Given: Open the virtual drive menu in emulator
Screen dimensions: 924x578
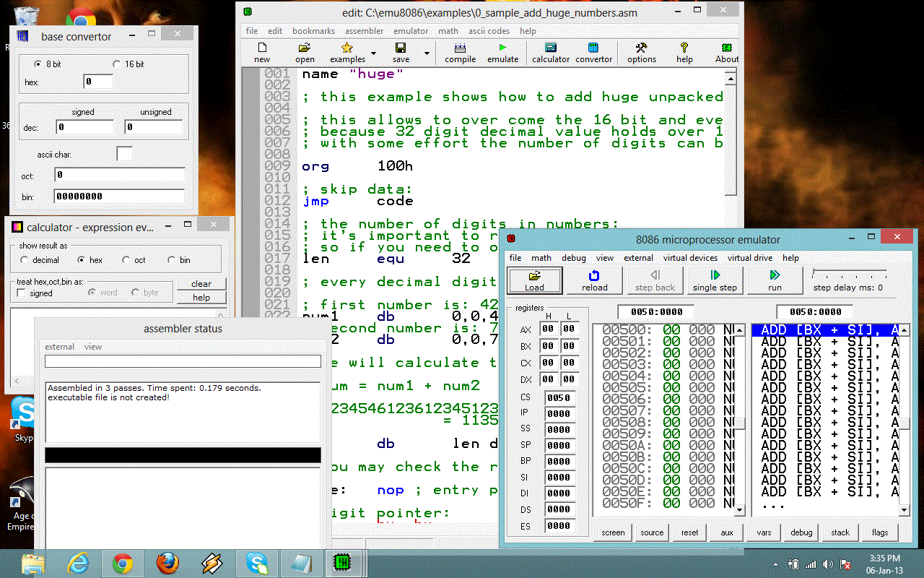Looking at the screenshot, I should [x=750, y=258].
